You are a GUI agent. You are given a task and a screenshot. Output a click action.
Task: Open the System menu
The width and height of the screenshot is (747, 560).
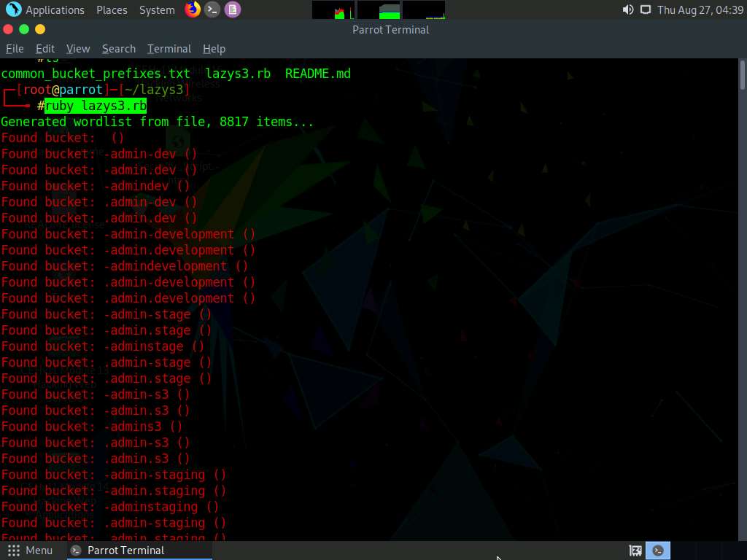click(156, 9)
